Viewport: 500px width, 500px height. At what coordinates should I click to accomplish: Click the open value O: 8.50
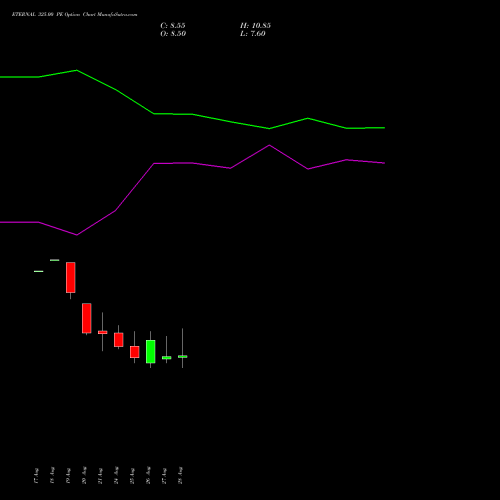(173, 34)
